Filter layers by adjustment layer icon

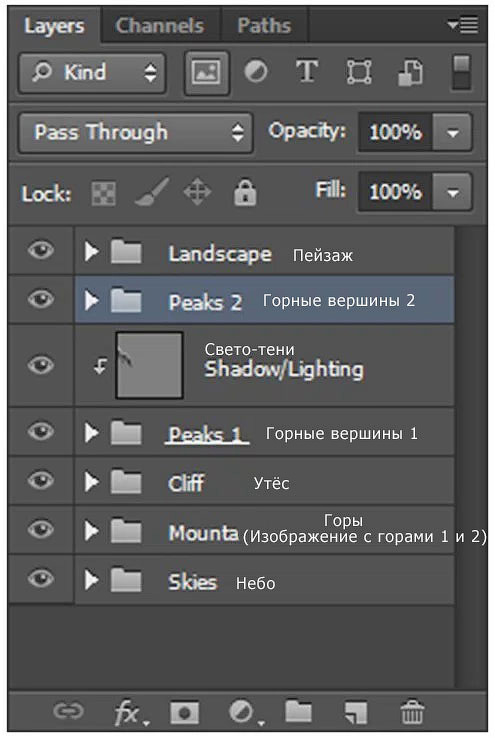(x=256, y=72)
